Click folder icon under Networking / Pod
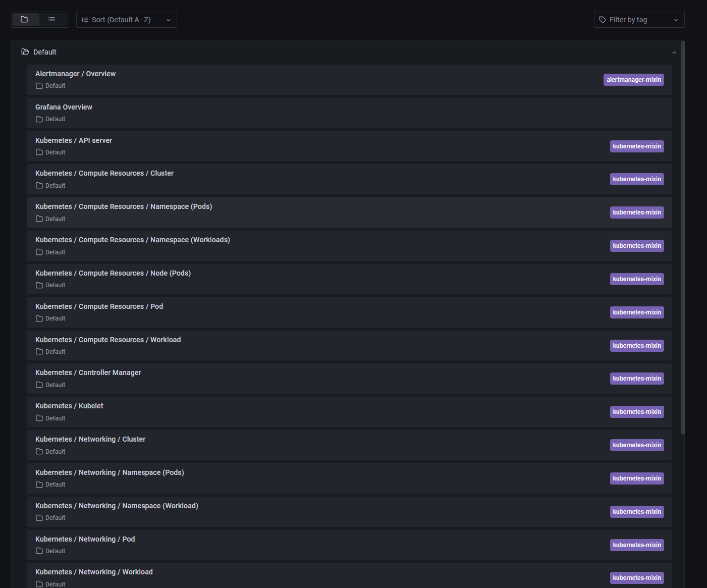Viewport: 707px width, 588px height. click(39, 551)
